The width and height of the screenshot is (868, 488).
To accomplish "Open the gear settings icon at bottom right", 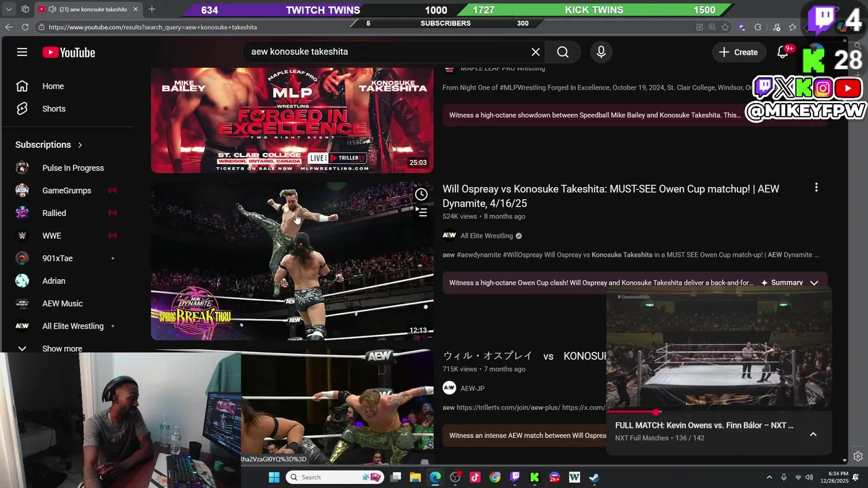I will [x=858, y=456].
